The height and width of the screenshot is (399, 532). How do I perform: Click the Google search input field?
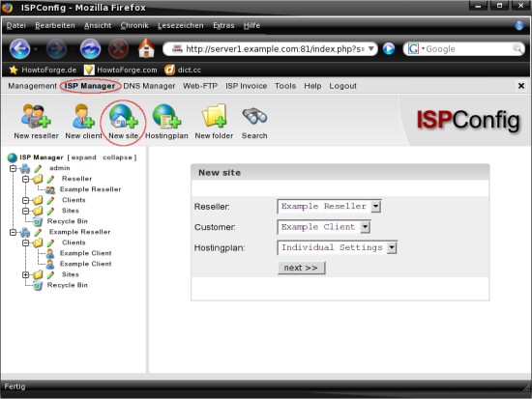click(468, 49)
